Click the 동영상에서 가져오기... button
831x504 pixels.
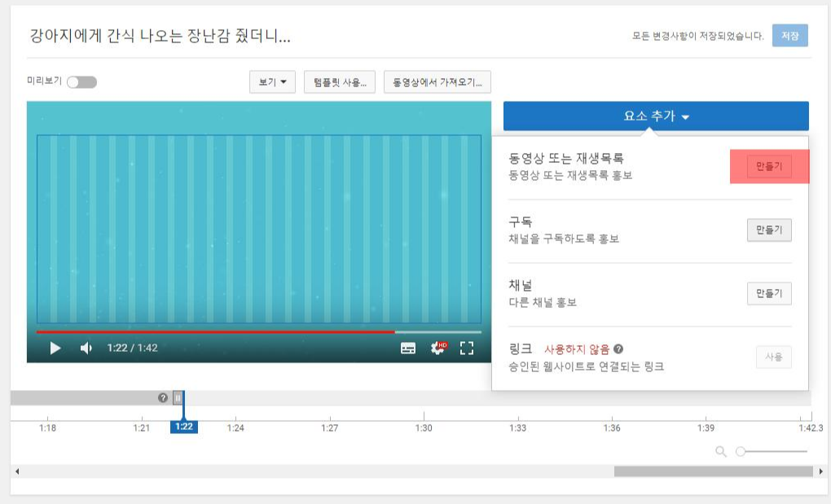click(437, 82)
